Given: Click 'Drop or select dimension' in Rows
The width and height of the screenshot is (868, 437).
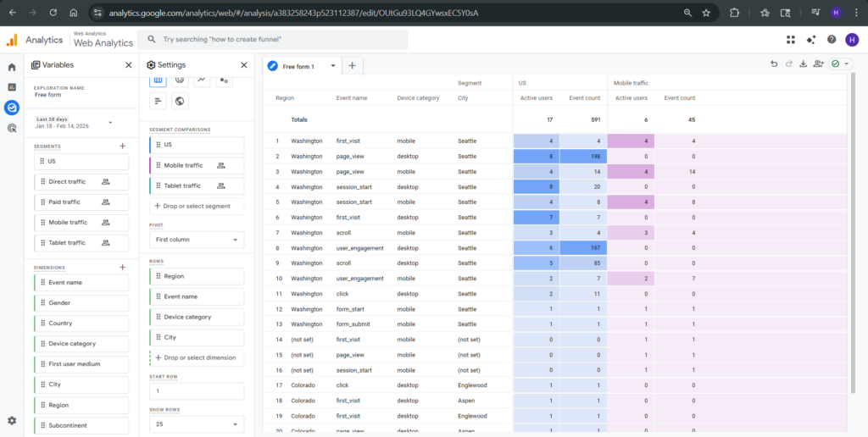Looking at the screenshot, I should (x=197, y=357).
